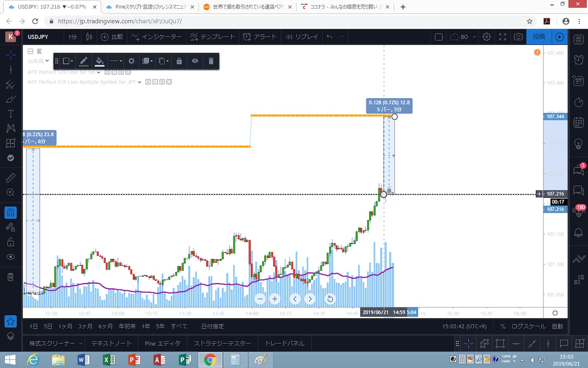Click the chart screenshot camera icon
588x368 pixels.
(x=518, y=37)
